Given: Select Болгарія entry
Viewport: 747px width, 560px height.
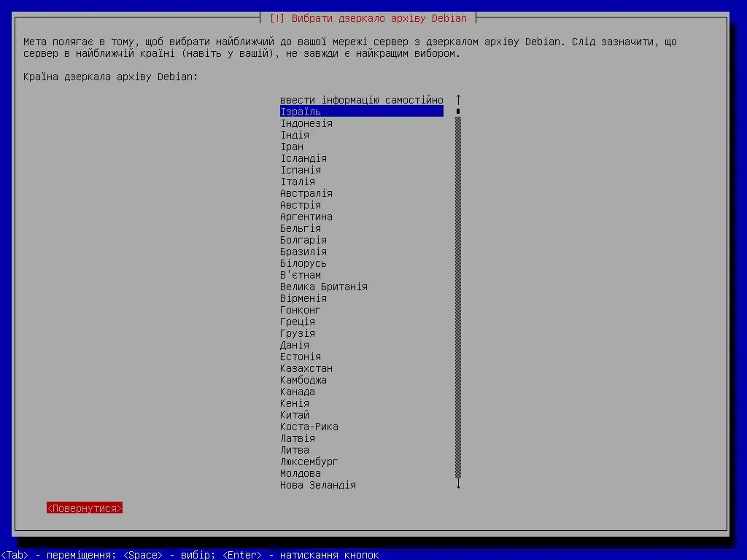Looking at the screenshot, I should tap(362, 240).
